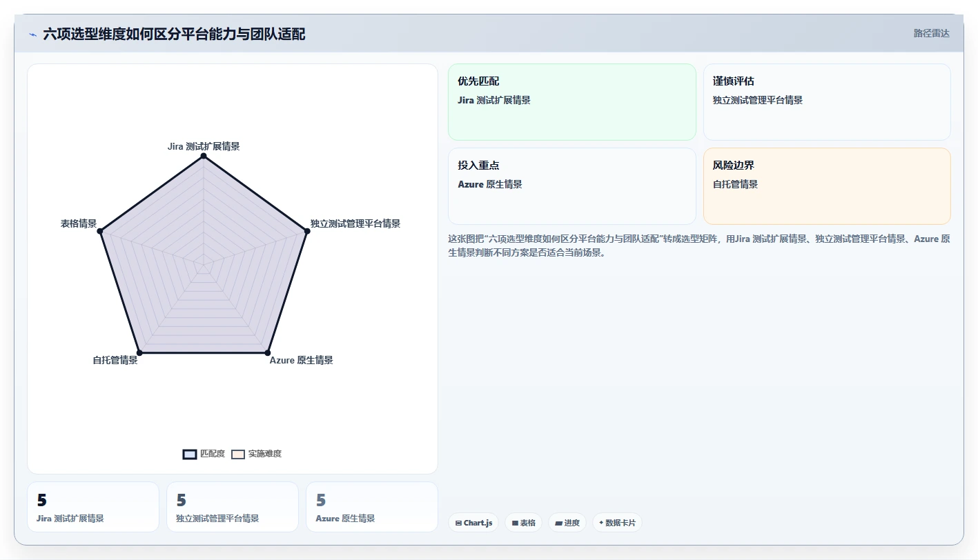Click the radar data point at Jira 测试扩展情景
The height and width of the screenshot is (560, 978).
click(204, 156)
